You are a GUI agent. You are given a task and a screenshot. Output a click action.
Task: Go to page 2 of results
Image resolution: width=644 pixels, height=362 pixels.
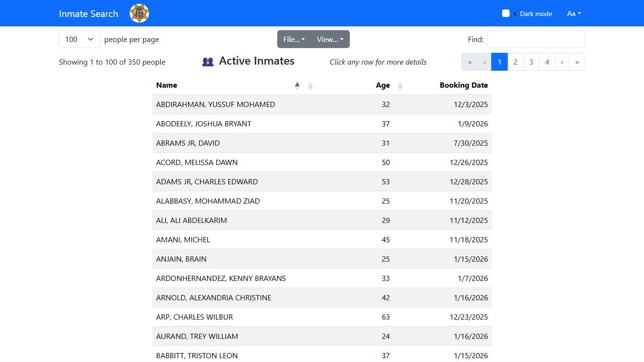pyautogui.click(x=515, y=62)
